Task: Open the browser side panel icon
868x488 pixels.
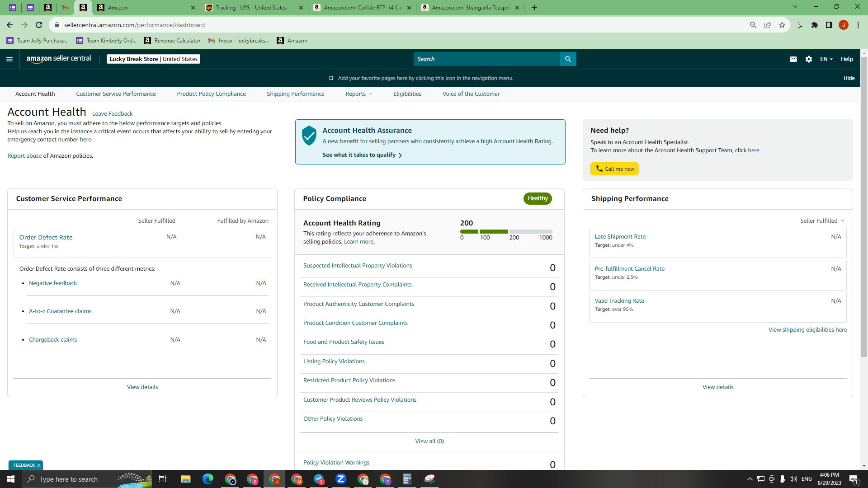Action: [x=829, y=25]
